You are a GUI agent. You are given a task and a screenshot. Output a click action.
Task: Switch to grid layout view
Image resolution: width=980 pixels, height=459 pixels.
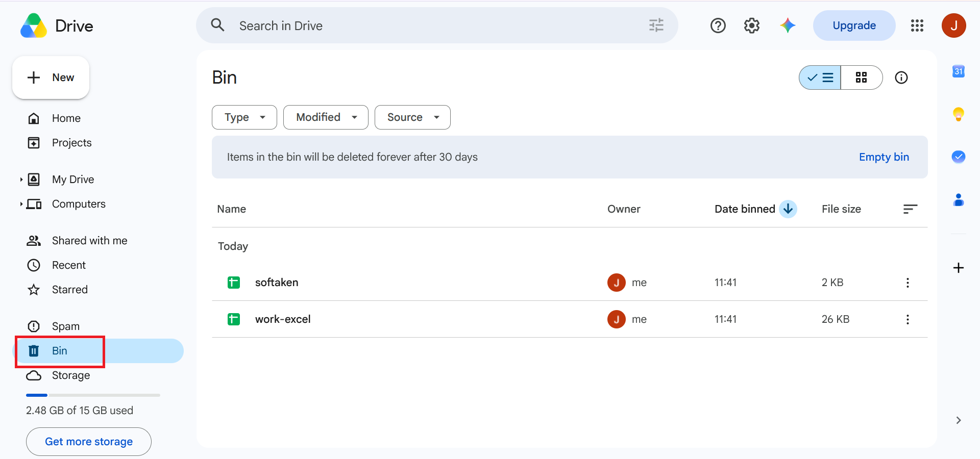tap(862, 78)
